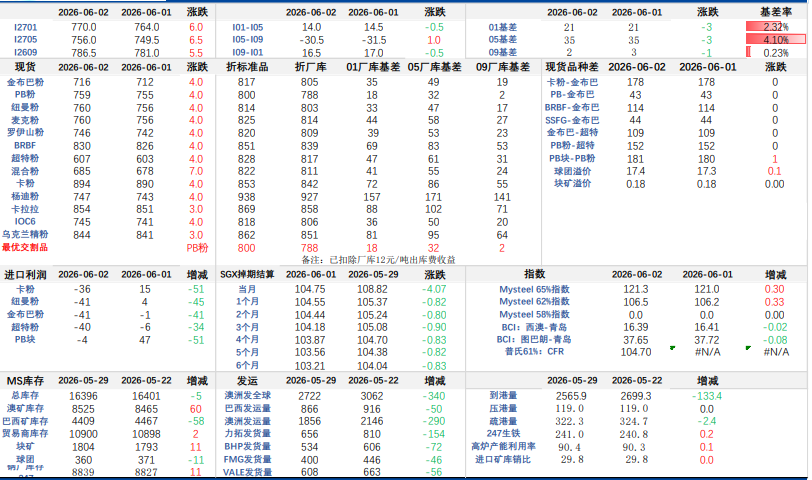Click the Mysteel 65%指数 label
812x480 pixels.
click(534, 289)
